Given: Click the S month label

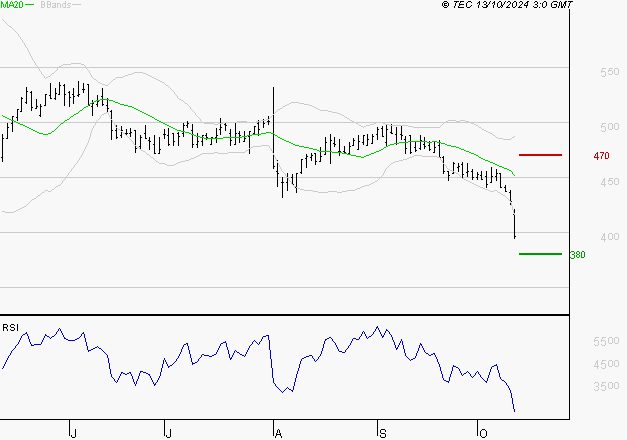Looking at the screenshot, I should pos(383,434).
